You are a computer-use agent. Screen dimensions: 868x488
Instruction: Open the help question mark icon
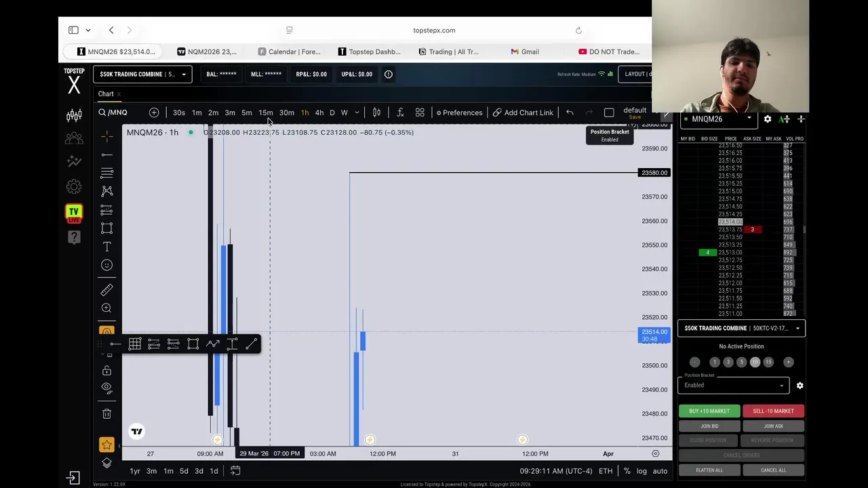click(74, 237)
